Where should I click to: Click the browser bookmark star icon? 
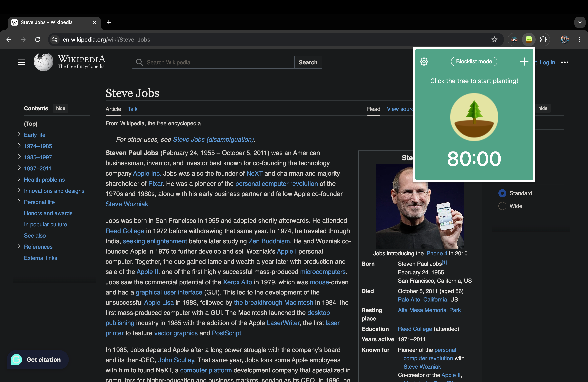point(494,39)
